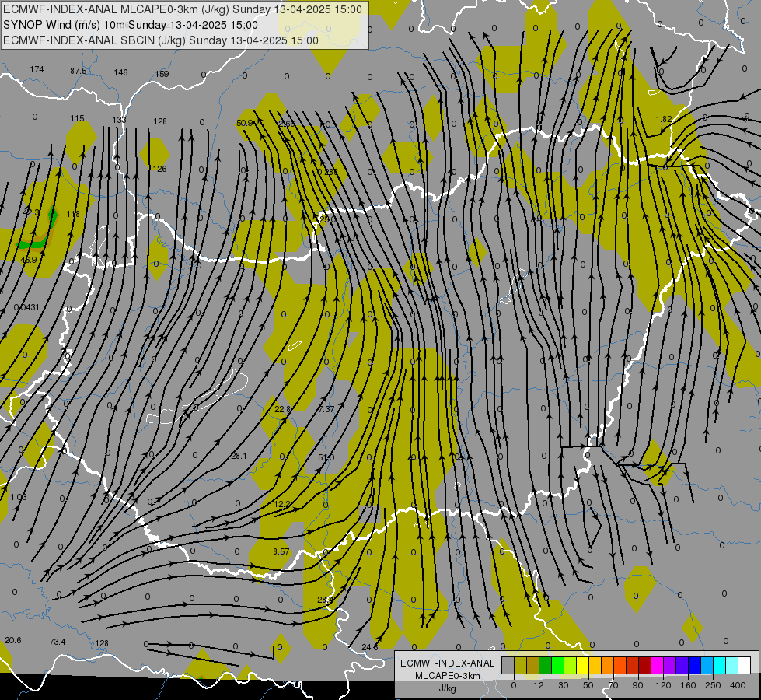761x700 pixels.
Task: Click the MLCAPE0-3km title line at top
Action: click(183, 9)
